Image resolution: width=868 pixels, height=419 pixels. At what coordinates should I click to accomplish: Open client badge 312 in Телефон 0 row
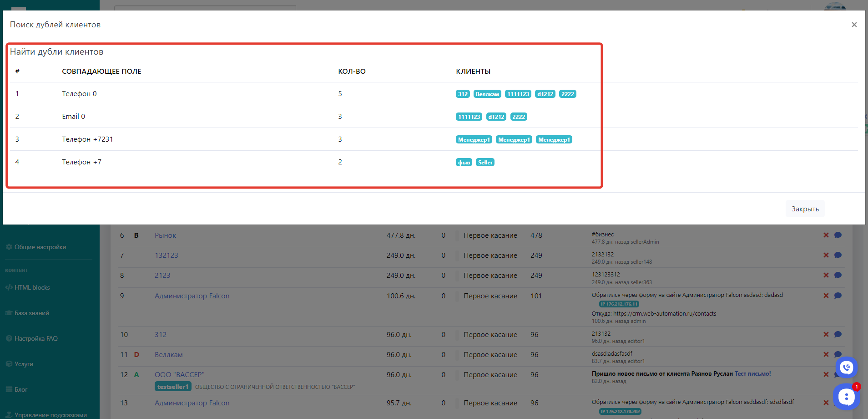point(462,94)
